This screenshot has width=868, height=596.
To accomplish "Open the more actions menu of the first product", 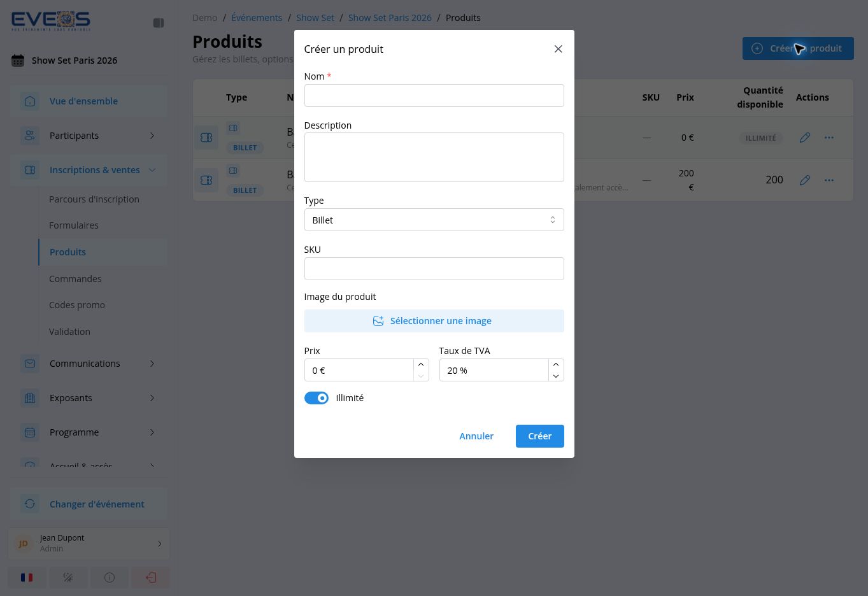I will click(829, 138).
